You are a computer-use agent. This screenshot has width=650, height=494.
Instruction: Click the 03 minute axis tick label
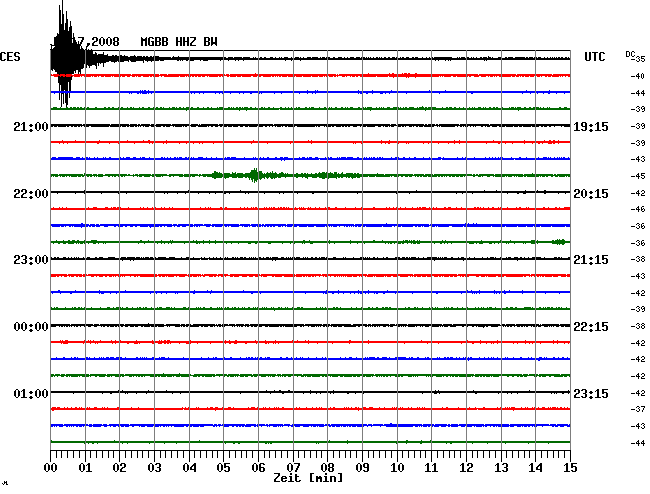tap(154, 468)
